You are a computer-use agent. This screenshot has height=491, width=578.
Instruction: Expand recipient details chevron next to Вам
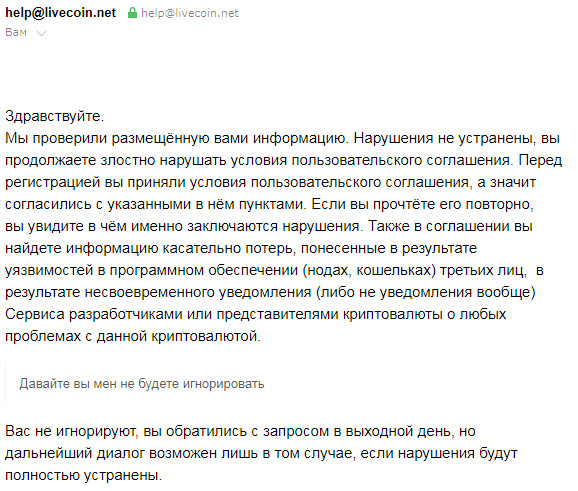pos(42,34)
